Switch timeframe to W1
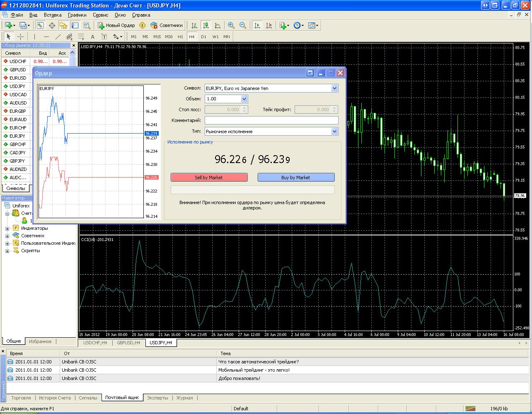The width and height of the screenshot is (532, 414). click(x=215, y=37)
